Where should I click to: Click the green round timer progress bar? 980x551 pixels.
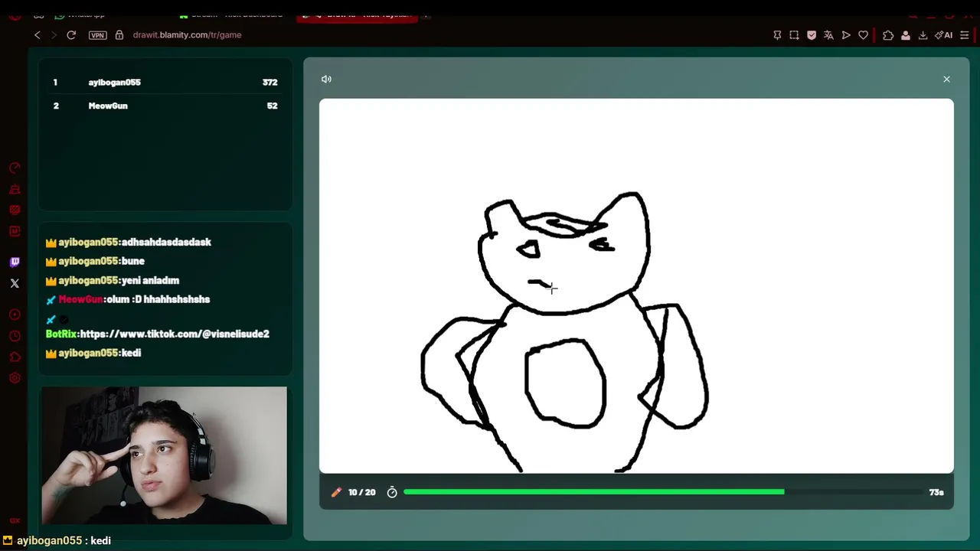[593, 492]
